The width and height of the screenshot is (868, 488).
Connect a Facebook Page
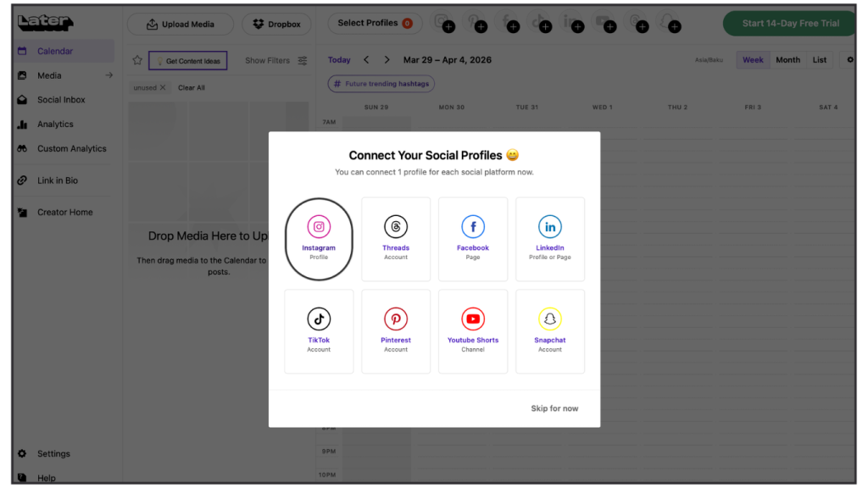tap(473, 238)
